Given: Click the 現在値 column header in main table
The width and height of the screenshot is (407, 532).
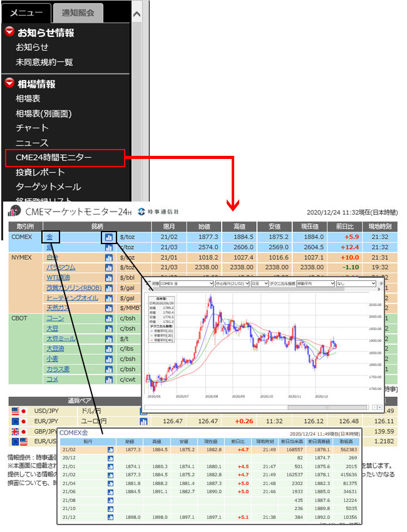Looking at the screenshot, I should 309,227.
